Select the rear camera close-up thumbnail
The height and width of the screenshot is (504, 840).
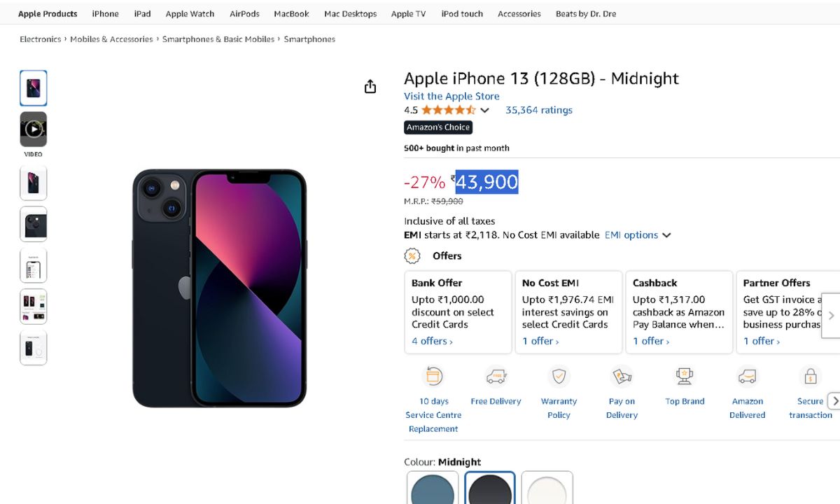point(34,224)
